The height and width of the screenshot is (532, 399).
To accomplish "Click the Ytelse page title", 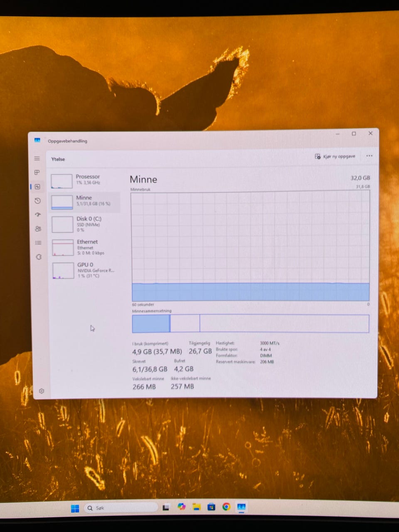I will pyautogui.click(x=58, y=159).
